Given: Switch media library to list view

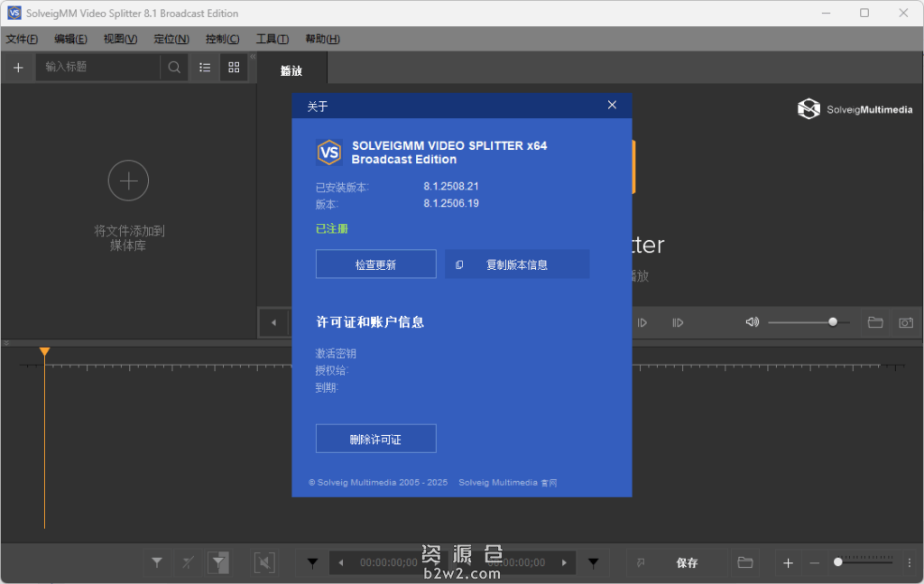Looking at the screenshot, I should click(x=205, y=68).
